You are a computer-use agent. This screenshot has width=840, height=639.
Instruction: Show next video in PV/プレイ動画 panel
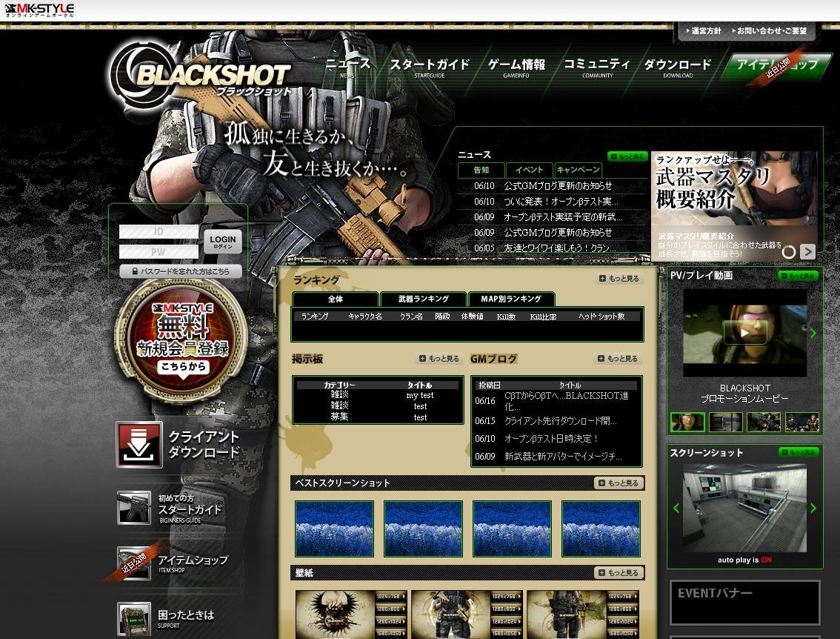pyautogui.click(x=813, y=334)
